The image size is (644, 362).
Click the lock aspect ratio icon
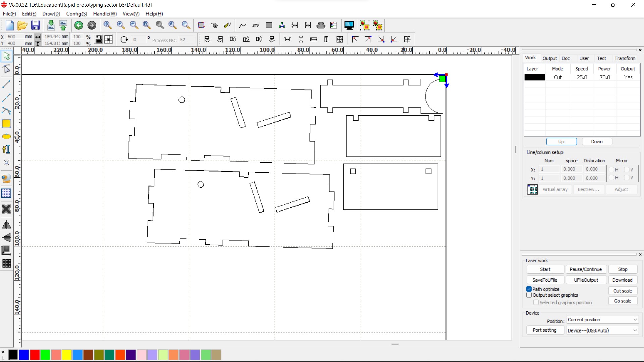click(x=99, y=39)
